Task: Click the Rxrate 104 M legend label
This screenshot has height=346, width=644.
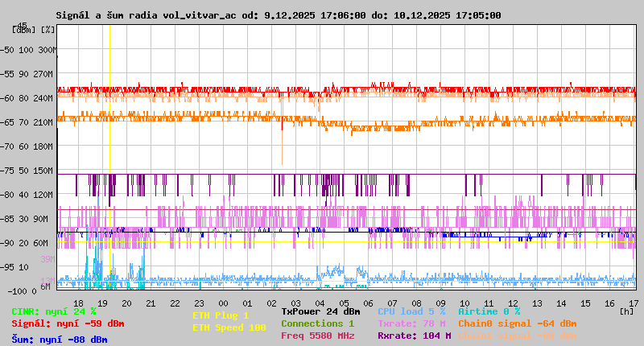Action: [x=411, y=336]
